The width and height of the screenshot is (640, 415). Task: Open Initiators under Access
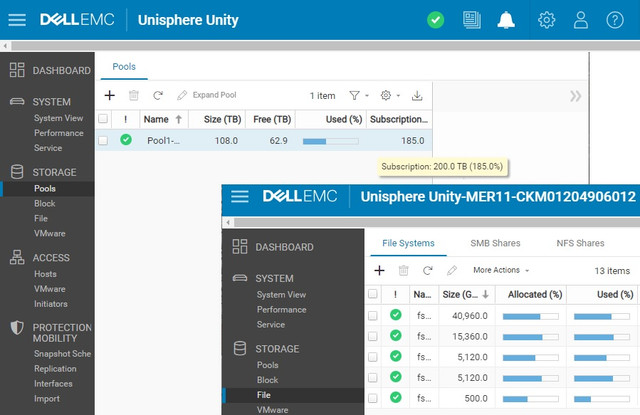tap(51, 304)
